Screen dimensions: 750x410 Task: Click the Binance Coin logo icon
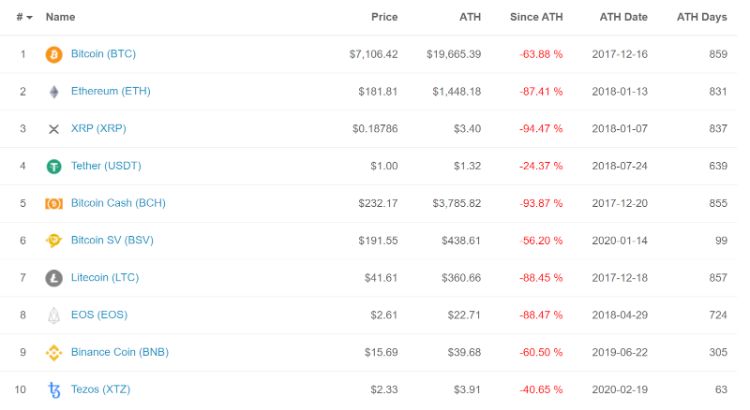[x=54, y=353]
